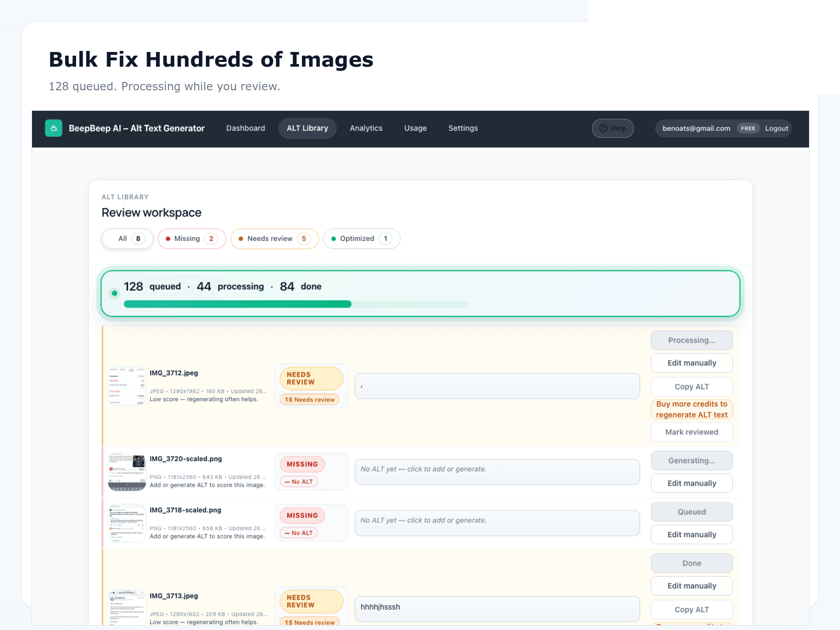
Task: Click the Processing... button for IMG_3712.jpeg
Action: coord(692,340)
